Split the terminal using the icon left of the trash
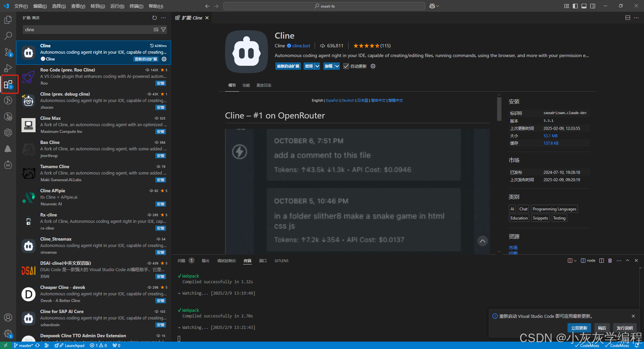Image resolution: width=644 pixels, height=349 pixels. tap(602, 260)
